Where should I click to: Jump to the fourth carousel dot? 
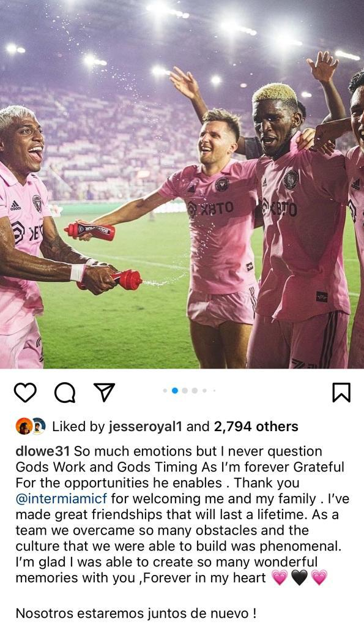[x=195, y=391]
